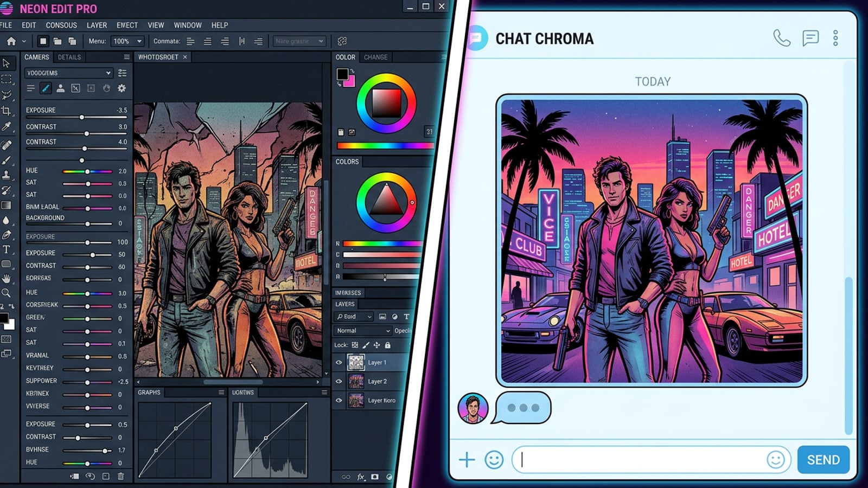Toggle visibility of Layer Koro
The height and width of the screenshot is (488, 868).
pyautogui.click(x=339, y=400)
